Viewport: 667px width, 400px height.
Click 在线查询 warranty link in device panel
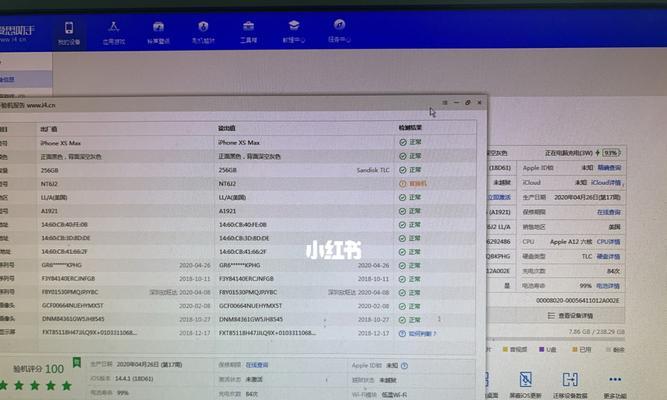609,212
